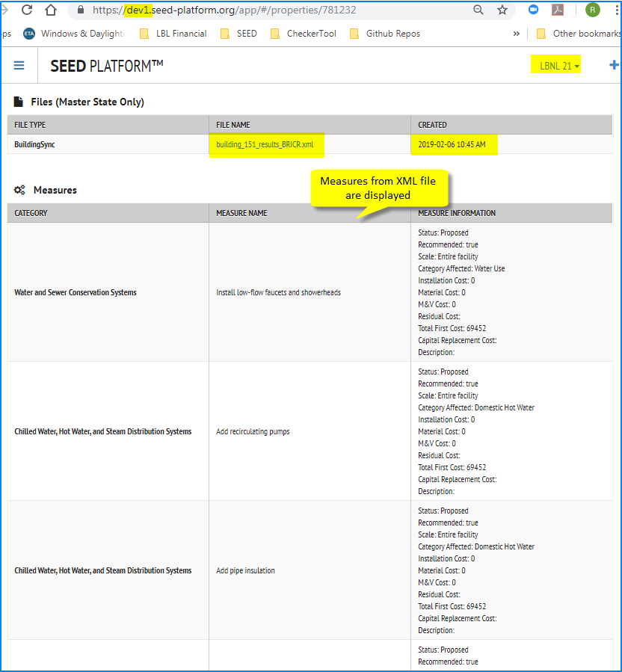Open the SEED Platform hamburger menu
Image resolution: width=622 pixels, height=672 pixels.
[19, 65]
